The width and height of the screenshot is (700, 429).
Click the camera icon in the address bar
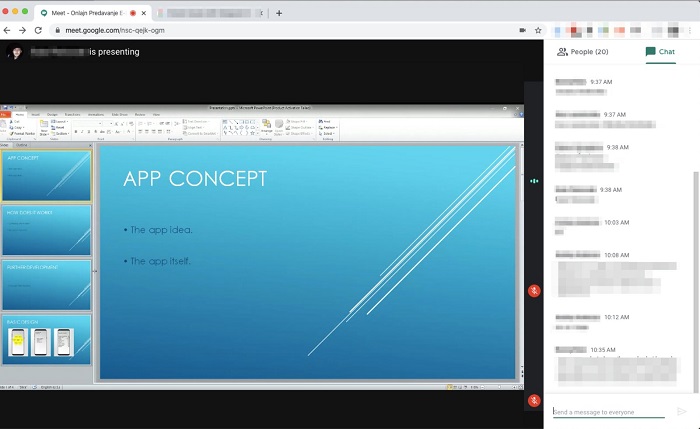pyautogui.click(x=522, y=30)
